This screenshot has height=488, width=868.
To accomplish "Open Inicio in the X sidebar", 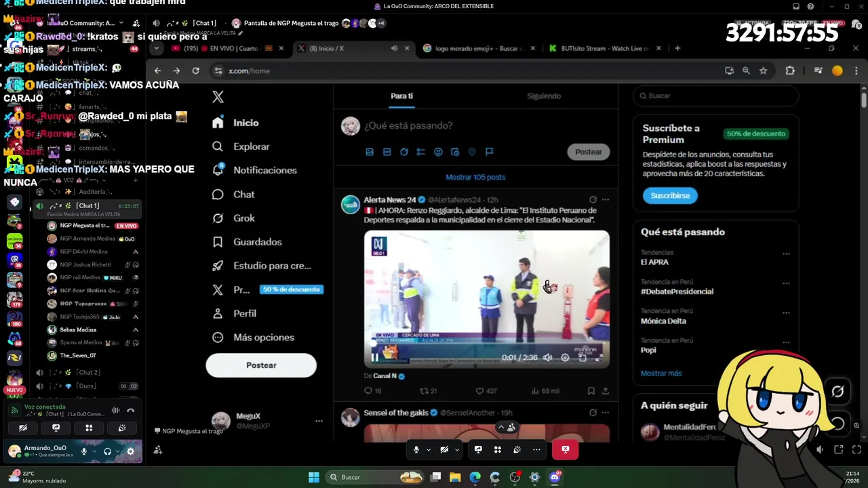I will 235,123.
